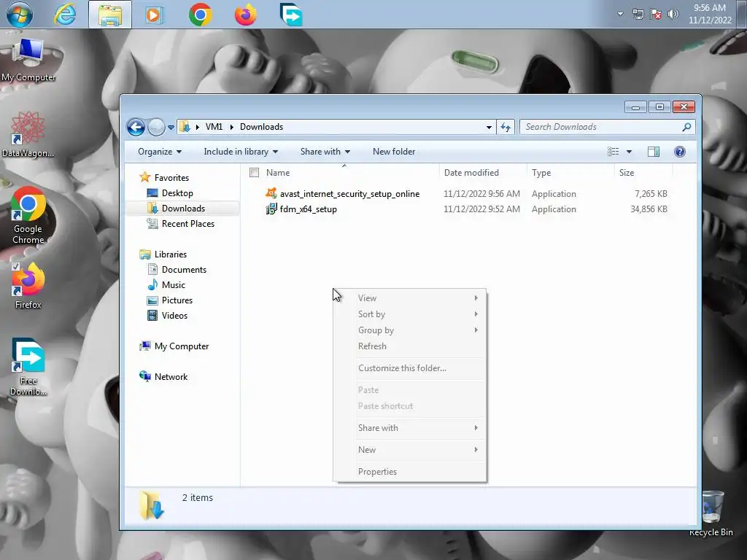Click Downloads in the address breadcrumb
Image resolution: width=747 pixels, height=560 pixels.
coord(262,127)
